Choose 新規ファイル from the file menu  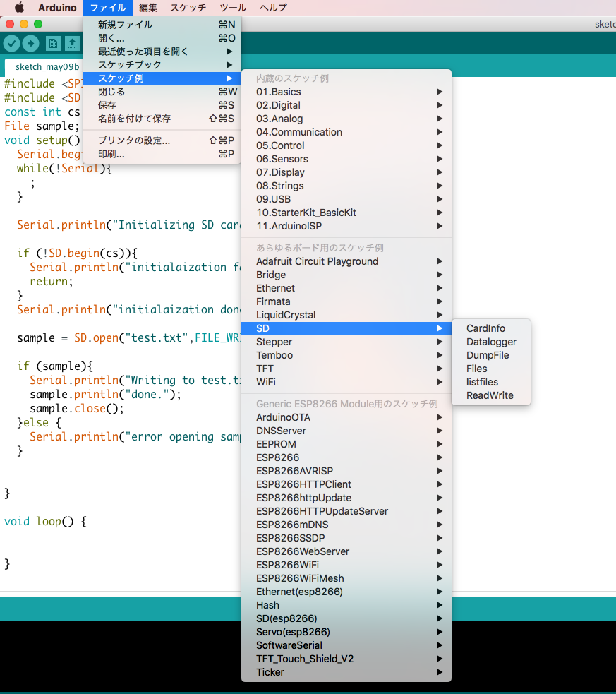[x=162, y=25]
